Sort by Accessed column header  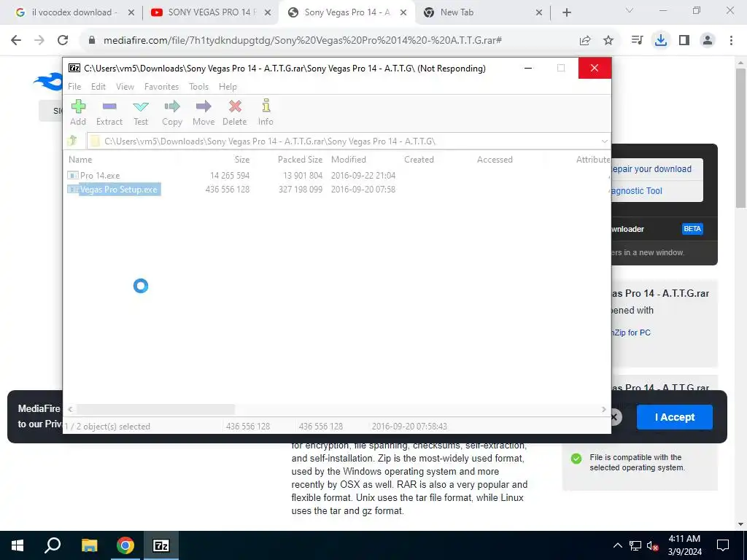(495, 160)
